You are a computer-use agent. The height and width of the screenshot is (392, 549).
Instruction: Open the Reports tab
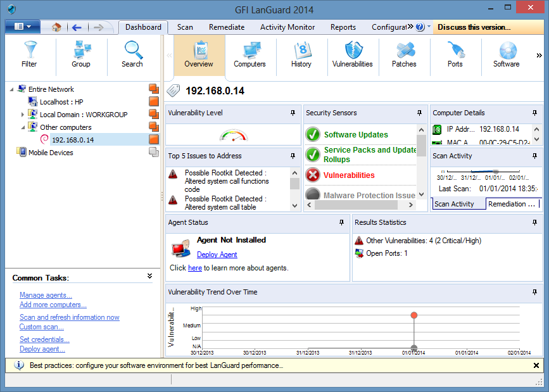(x=343, y=27)
